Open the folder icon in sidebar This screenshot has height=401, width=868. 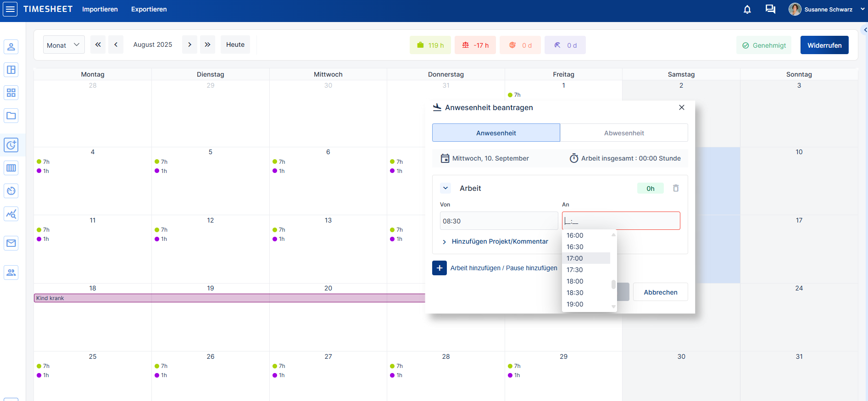(11, 116)
